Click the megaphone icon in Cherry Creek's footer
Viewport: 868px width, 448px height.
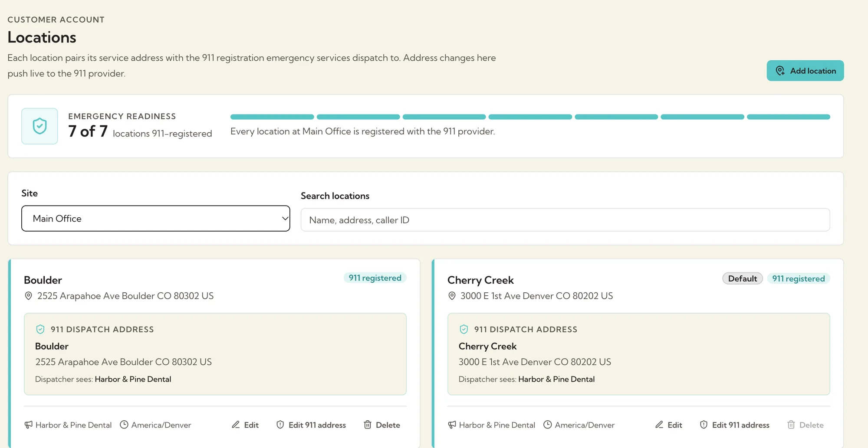[x=452, y=425]
